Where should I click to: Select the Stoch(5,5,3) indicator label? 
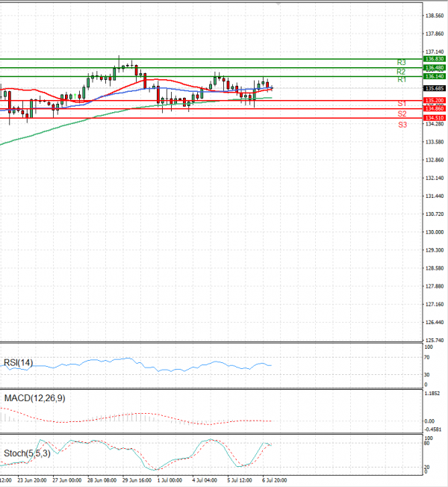click(28, 453)
